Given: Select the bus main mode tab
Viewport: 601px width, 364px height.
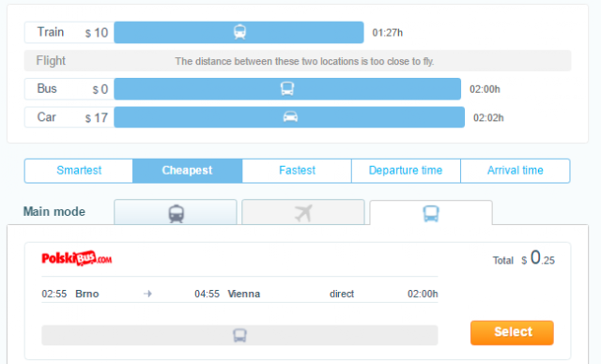Looking at the screenshot, I should coord(431,213).
